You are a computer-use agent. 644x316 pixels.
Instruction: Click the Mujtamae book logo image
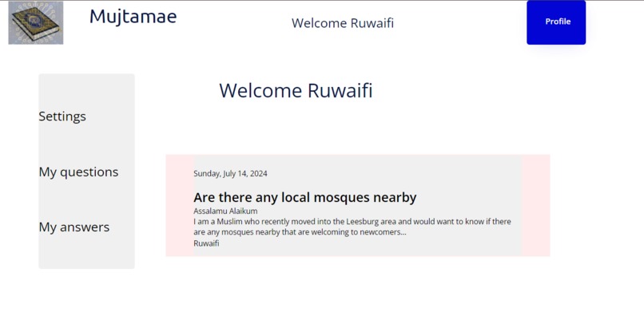pos(36,23)
